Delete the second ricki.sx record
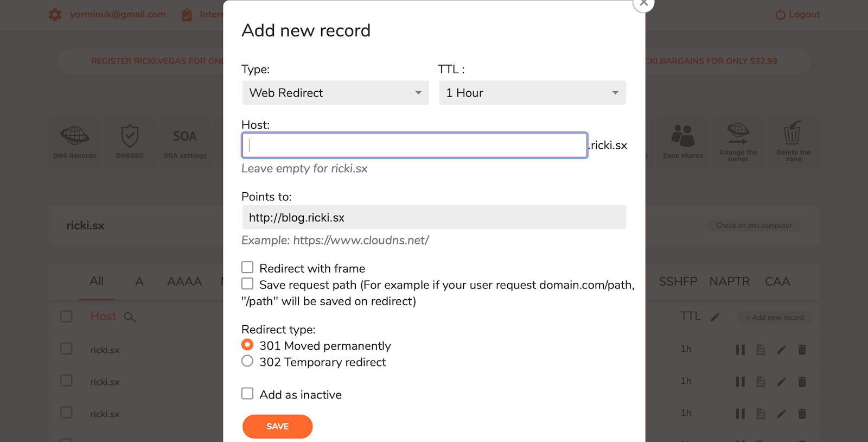 tap(802, 382)
